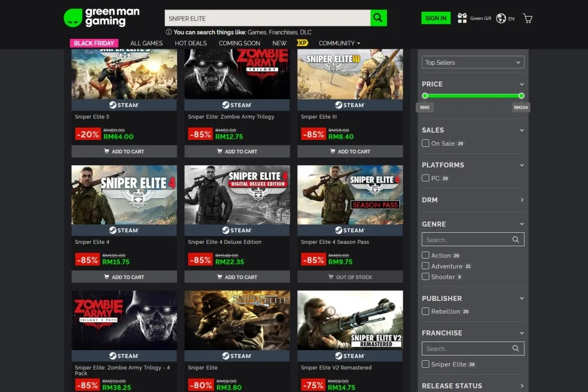Click the Franchise search input
Screen dimensions: 588x392
pos(473,349)
